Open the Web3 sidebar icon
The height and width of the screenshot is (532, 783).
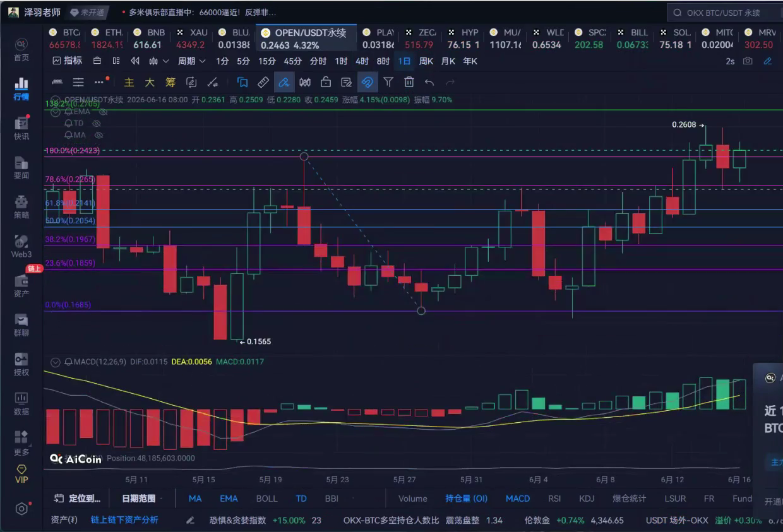click(21, 246)
